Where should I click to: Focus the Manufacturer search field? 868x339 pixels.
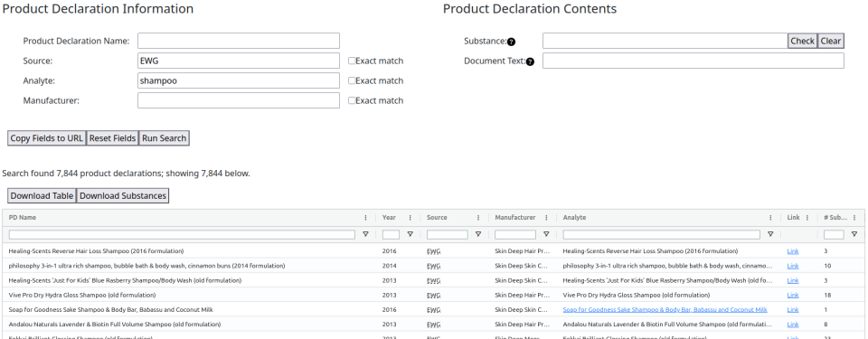tap(239, 101)
